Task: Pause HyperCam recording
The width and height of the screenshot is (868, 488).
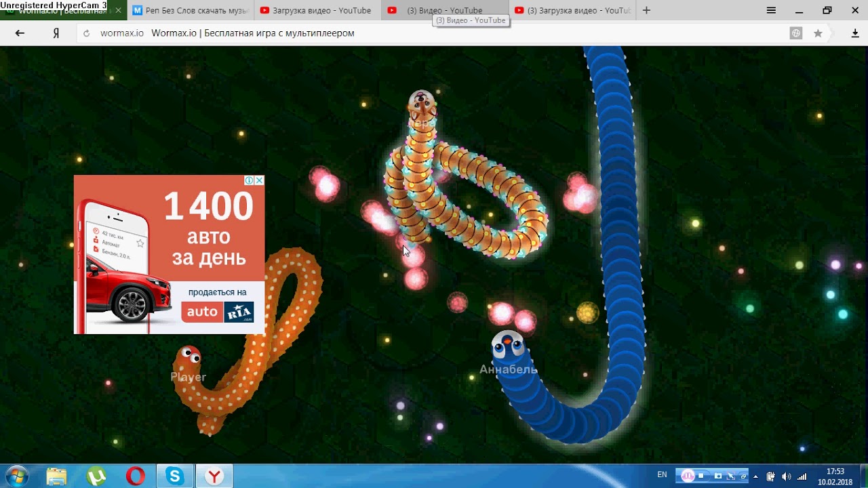Action: [x=689, y=475]
